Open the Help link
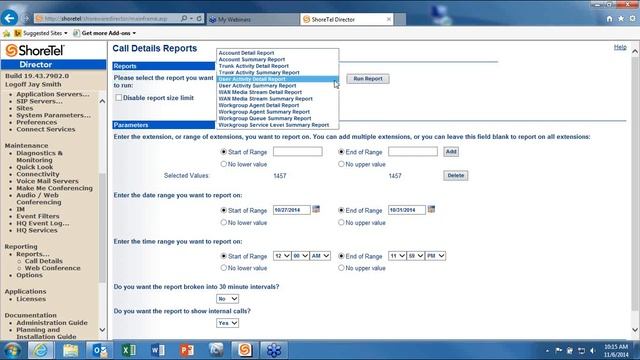The image size is (640, 360). pyautogui.click(x=620, y=47)
